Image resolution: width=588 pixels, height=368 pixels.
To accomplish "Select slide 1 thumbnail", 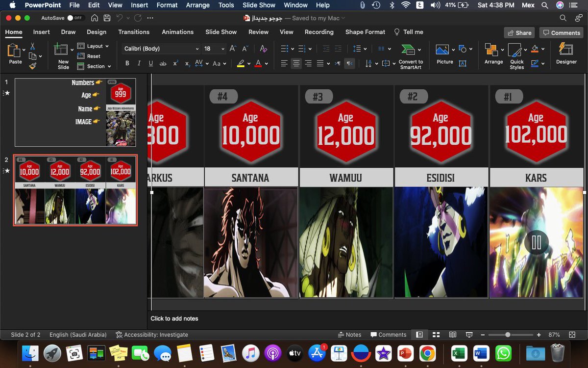I will pos(75,112).
